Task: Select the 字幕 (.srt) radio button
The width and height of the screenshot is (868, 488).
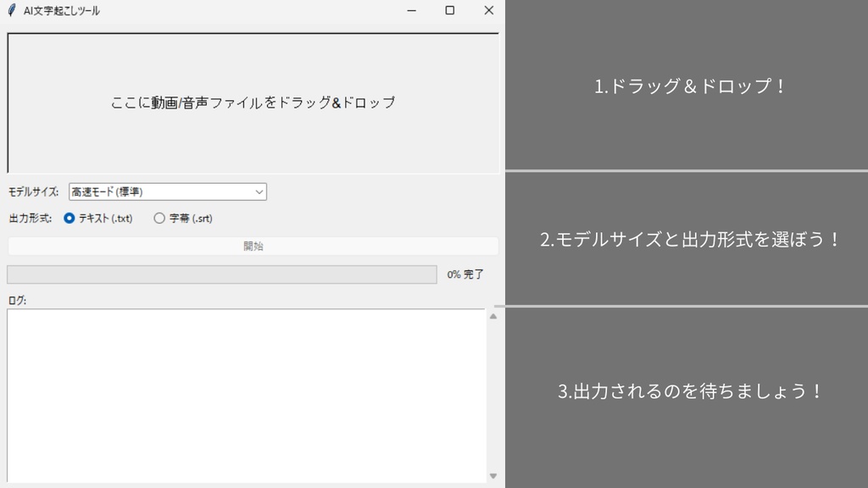Action: pyautogui.click(x=158, y=218)
